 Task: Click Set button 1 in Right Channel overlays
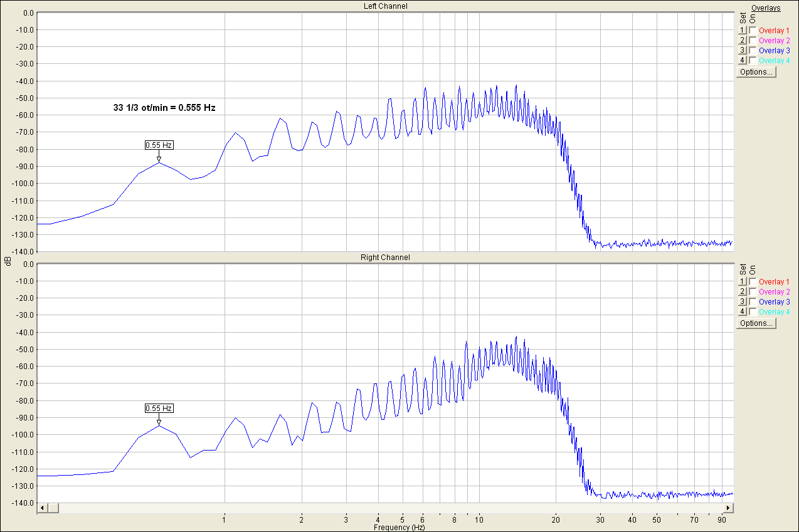742,281
